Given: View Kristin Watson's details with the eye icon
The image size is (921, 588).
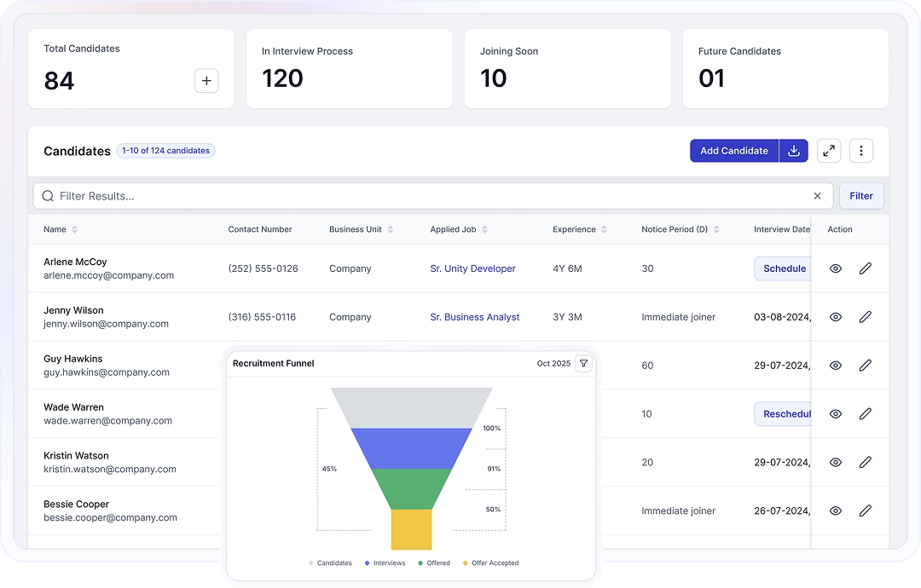Looking at the screenshot, I should pos(836,462).
